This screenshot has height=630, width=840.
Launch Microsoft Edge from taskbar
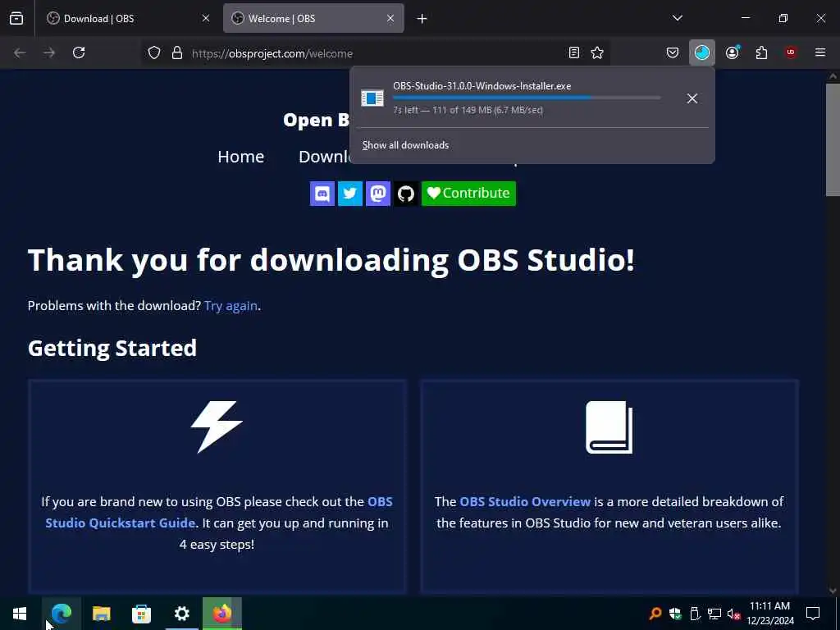click(62, 614)
